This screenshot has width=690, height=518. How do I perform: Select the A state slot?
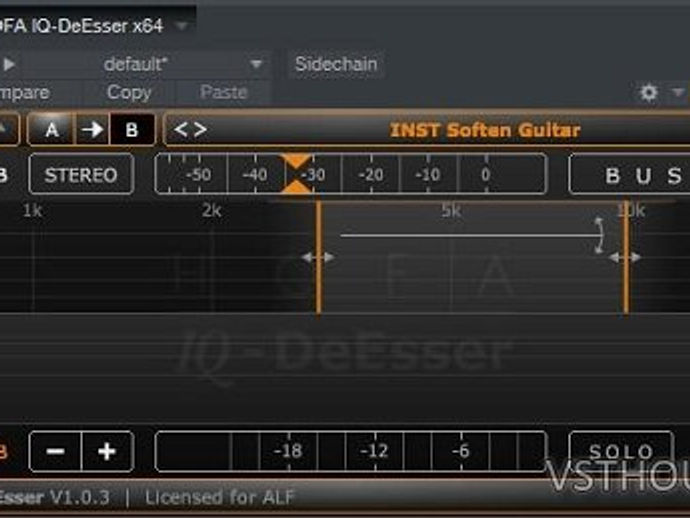point(51,129)
